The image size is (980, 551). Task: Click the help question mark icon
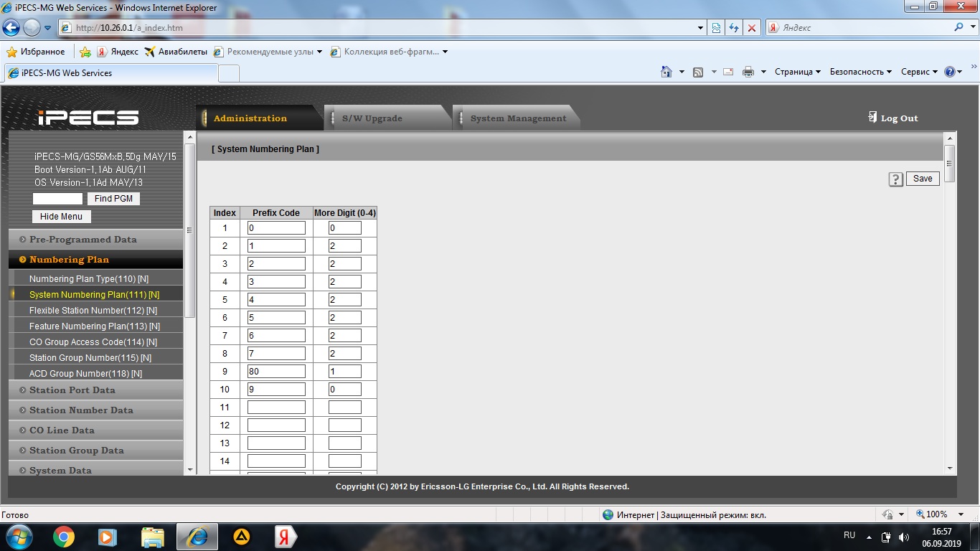(895, 179)
